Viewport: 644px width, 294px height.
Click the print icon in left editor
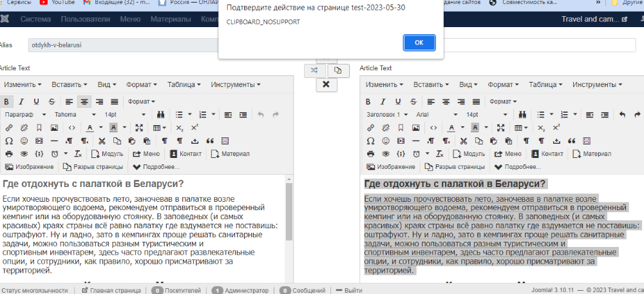point(8,154)
